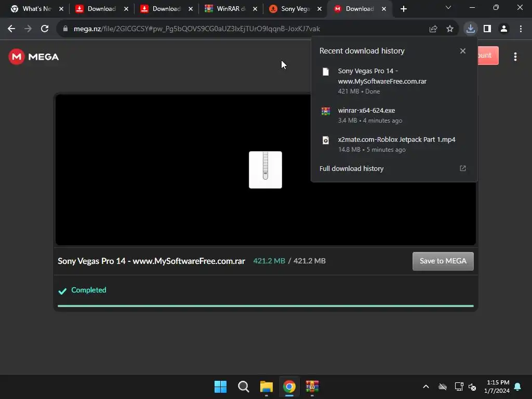Click the muted volume tray icon
The width and height of the screenshot is (532, 399).
pyautogui.click(x=472, y=387)
